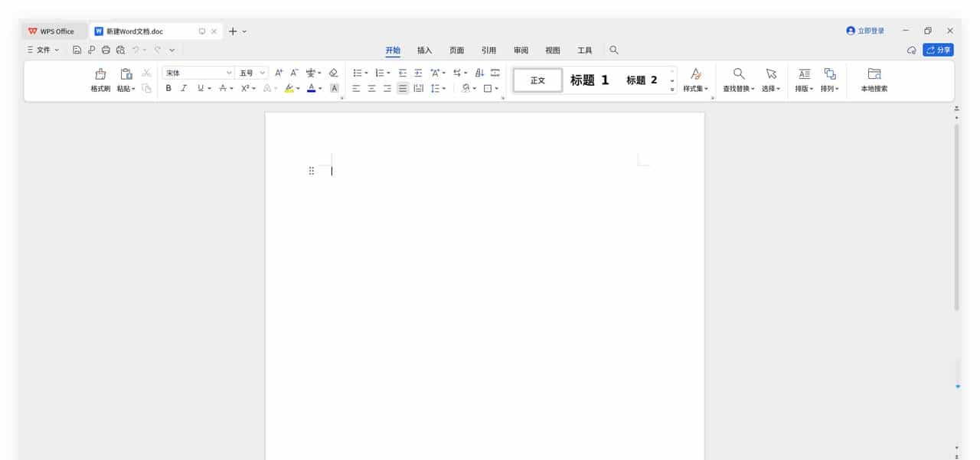Image resolution: width=980 pixels, height=460 pixels.
Task: Increase the font size with A+ icon
Action: click(279, 72)
